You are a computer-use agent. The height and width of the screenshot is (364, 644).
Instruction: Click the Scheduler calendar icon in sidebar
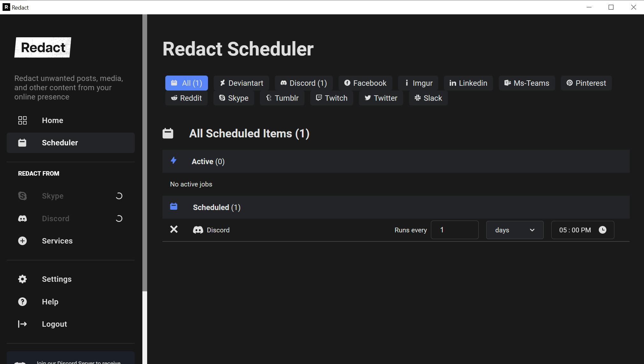point(22,143)
